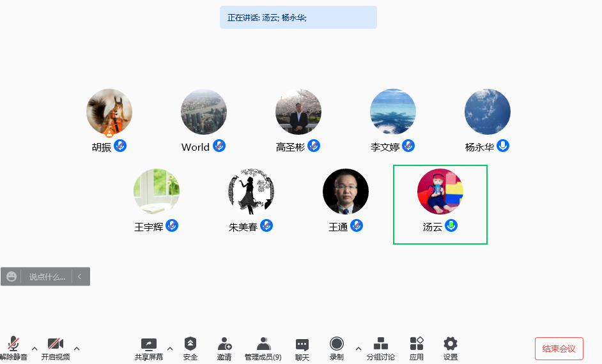Viewport: 602px width, 364px height.
Task: Click the name label 朱美春
Action: click(x=243, y=227)
